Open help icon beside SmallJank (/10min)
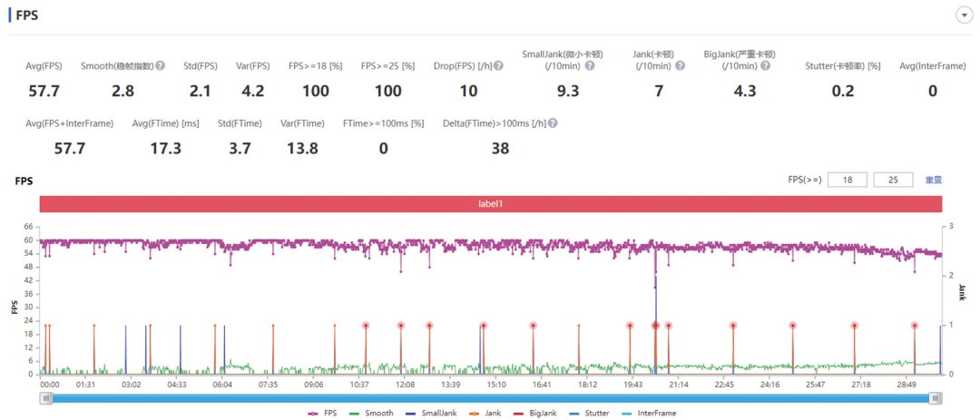The image size is (980, 420). (590, 65)
